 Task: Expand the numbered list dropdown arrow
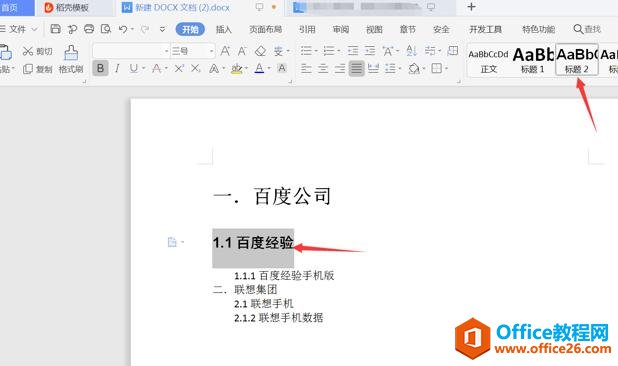pos(339,51)
